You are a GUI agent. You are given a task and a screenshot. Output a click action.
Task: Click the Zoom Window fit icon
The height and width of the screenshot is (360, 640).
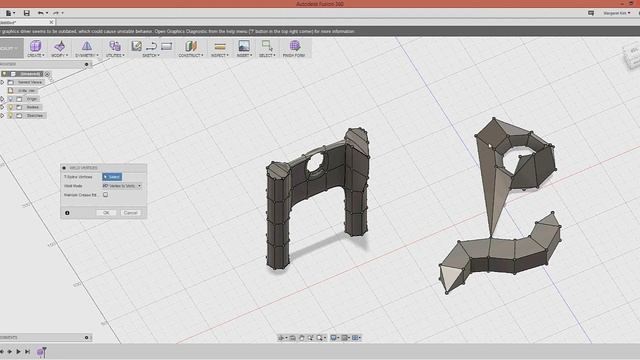coord(320,338)
